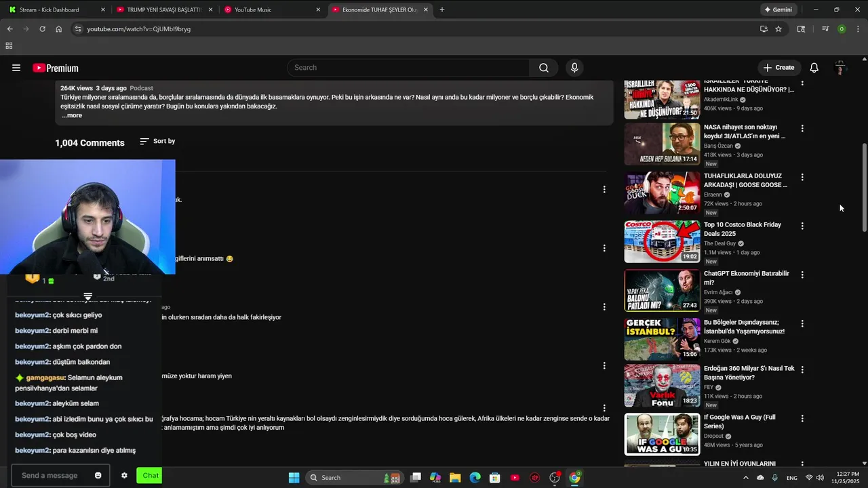Go to browser home page
868x488 pixels.
click(x=58, y=29)
